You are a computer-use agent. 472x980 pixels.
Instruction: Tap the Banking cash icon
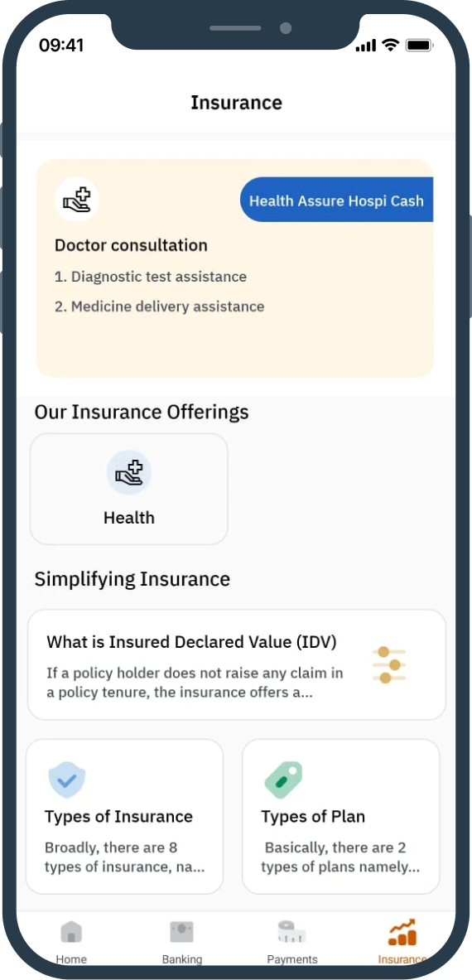click(x=181, y=932)
